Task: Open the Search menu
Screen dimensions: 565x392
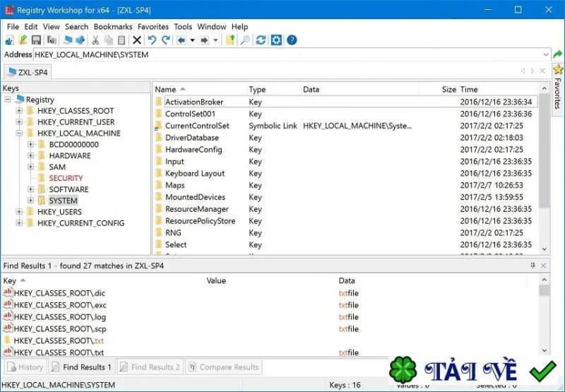Action: pos(76,27)
